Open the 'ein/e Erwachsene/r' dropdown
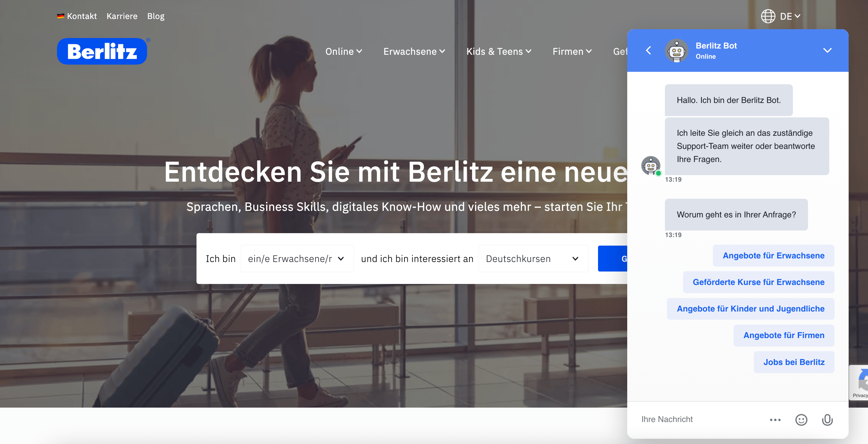 tap(297, 259)
